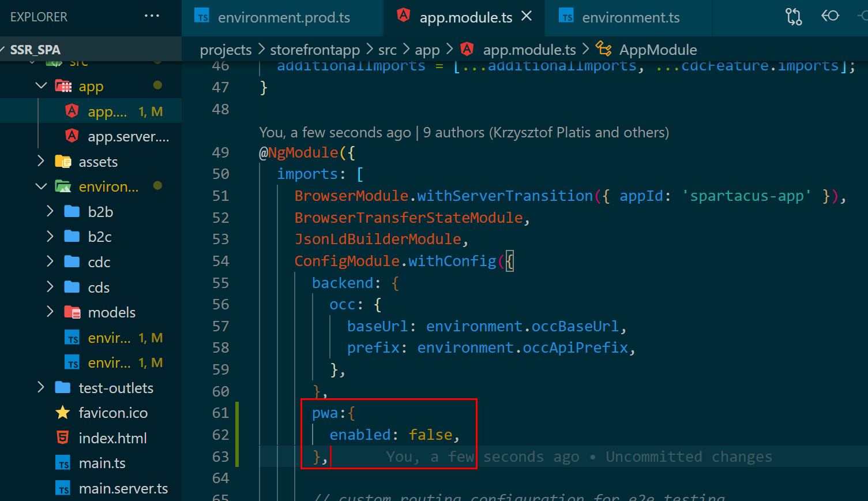Click Angular icon beside app.server file
This screenshot has width=868, height=501.
(72, 136)
